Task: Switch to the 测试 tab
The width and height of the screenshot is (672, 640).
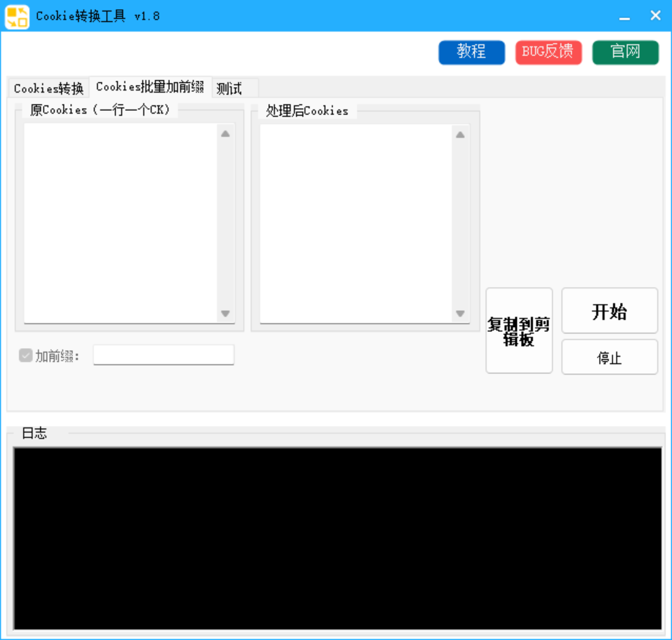Action: [x=235, y=88]
